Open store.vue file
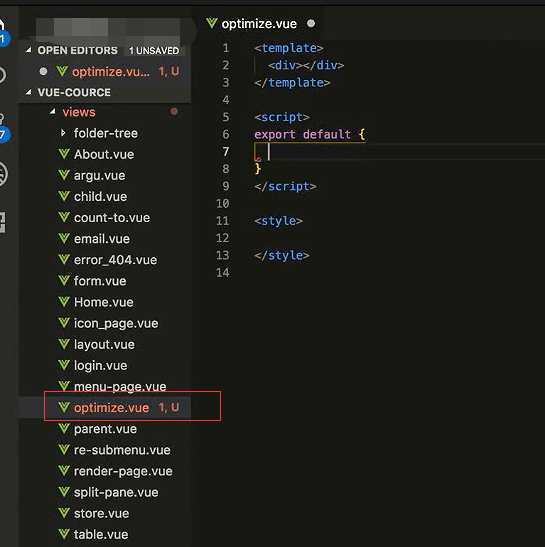 tap(101, 514)
